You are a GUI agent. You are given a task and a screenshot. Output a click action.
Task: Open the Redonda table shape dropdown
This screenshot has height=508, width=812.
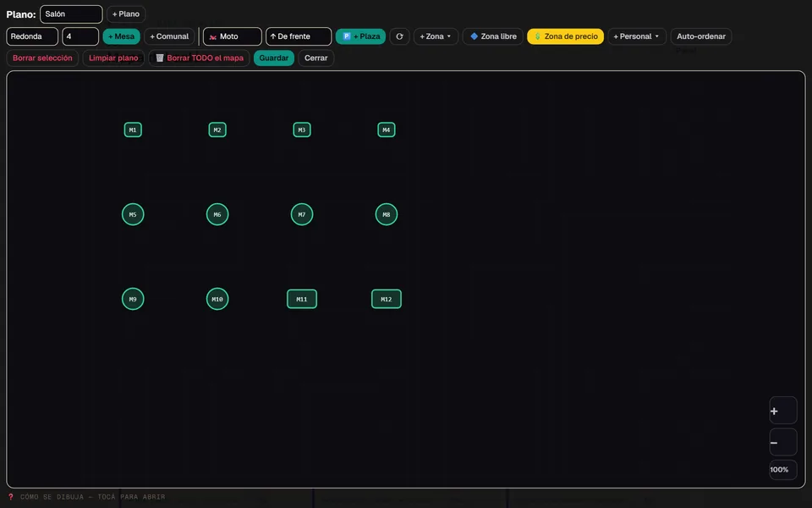[x=32, y=36]
